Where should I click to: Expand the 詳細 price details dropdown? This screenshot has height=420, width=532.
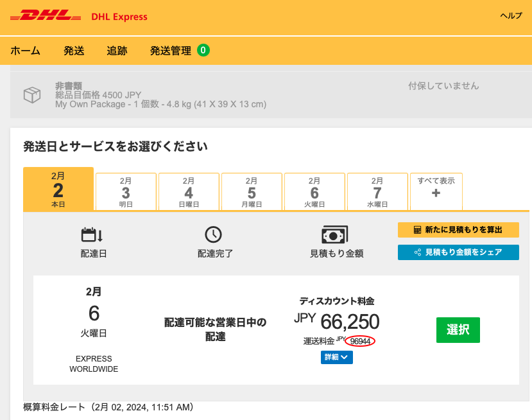pos(336,357)
